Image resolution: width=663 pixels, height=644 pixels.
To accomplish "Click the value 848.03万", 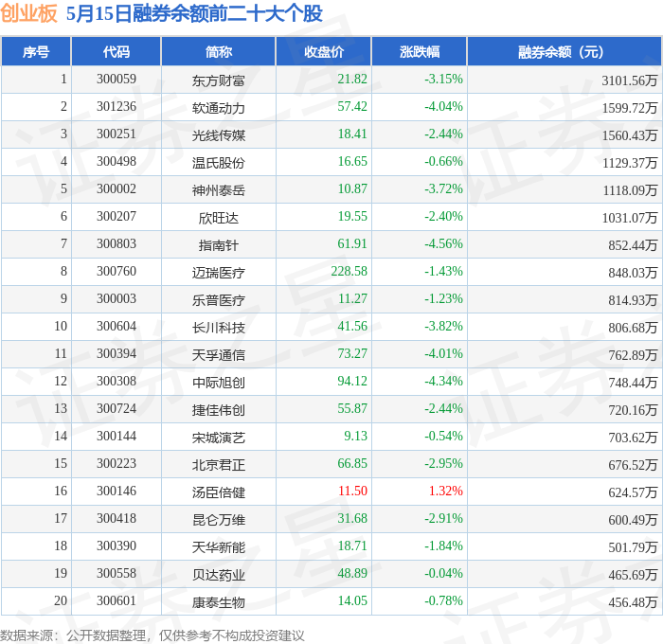I will [633, 273].
